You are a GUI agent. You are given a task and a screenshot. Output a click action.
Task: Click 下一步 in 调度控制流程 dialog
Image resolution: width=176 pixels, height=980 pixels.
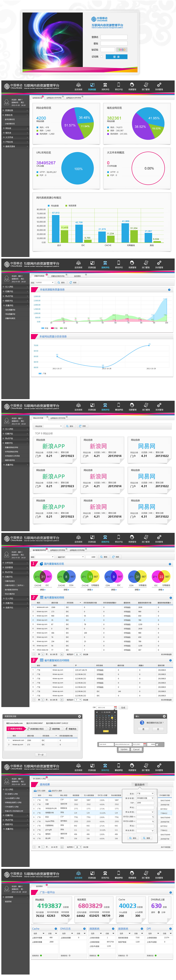(x=41, y=755)
